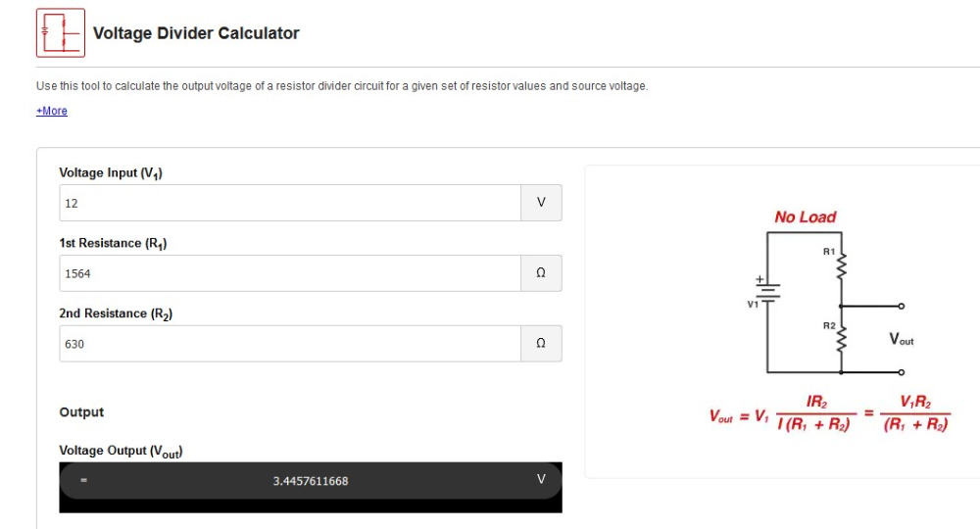Click the voltage divider logo icon
Image resolution: width=980 pixels, height=529 pixels.
click(61, 33)
